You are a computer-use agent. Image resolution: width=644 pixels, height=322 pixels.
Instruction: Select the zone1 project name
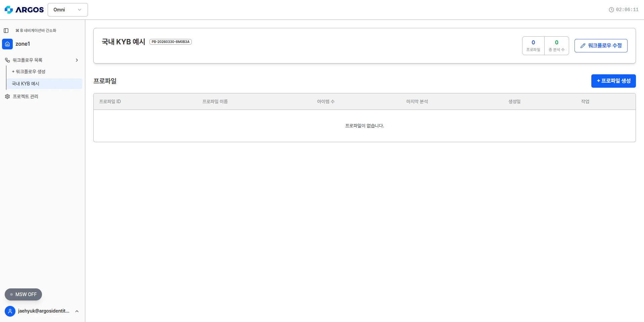[23, 44]
